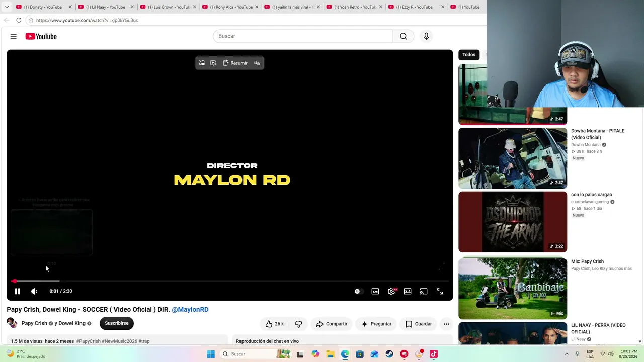Open the Windows Start menu
The width and height of the screenshot is (644, 362).
pos(211,354)
